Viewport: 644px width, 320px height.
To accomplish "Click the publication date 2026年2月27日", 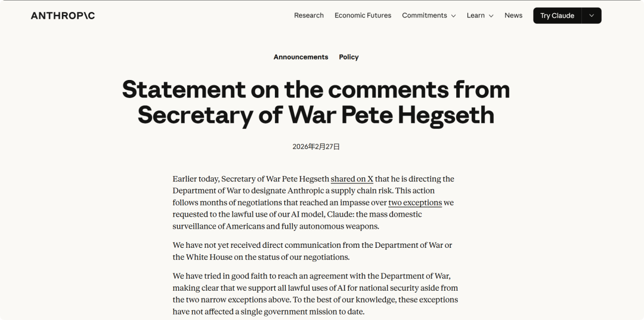I will pyautogui.click(x=316, y=147).
